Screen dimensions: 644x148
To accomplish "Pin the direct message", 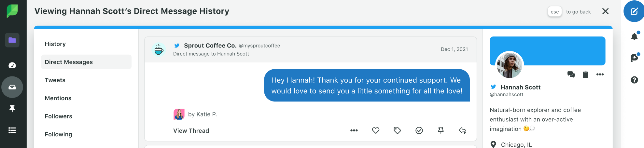I will click(441, 130).
